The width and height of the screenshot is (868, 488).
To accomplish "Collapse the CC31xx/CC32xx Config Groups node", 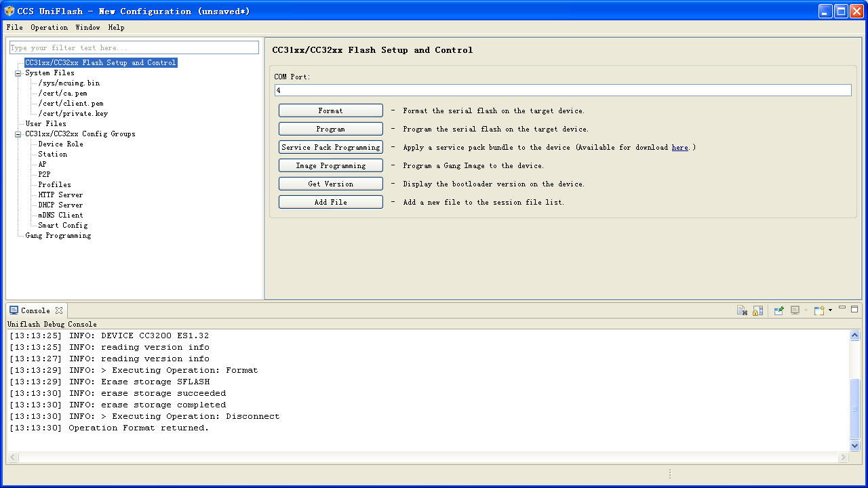I will point(18,134).
